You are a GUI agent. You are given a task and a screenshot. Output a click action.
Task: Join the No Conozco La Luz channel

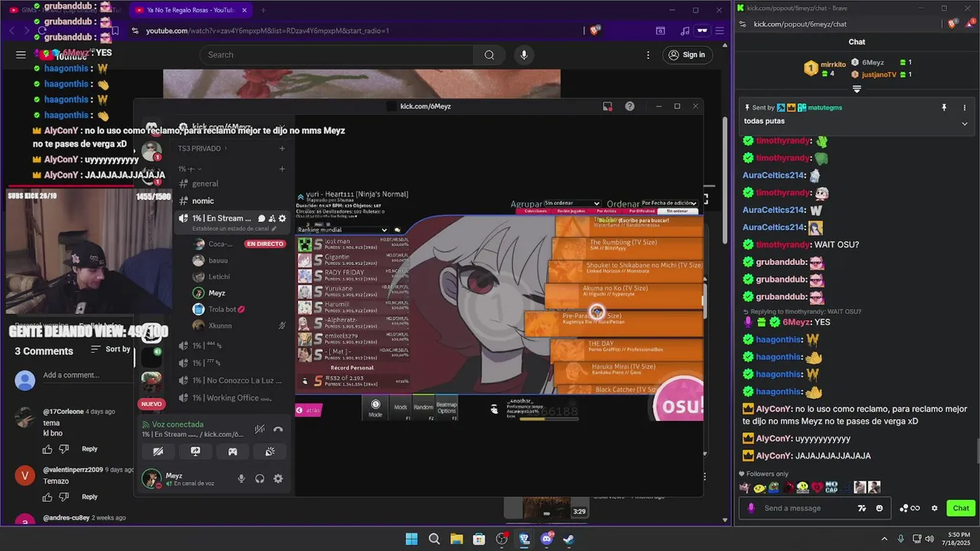pos(230,380)
